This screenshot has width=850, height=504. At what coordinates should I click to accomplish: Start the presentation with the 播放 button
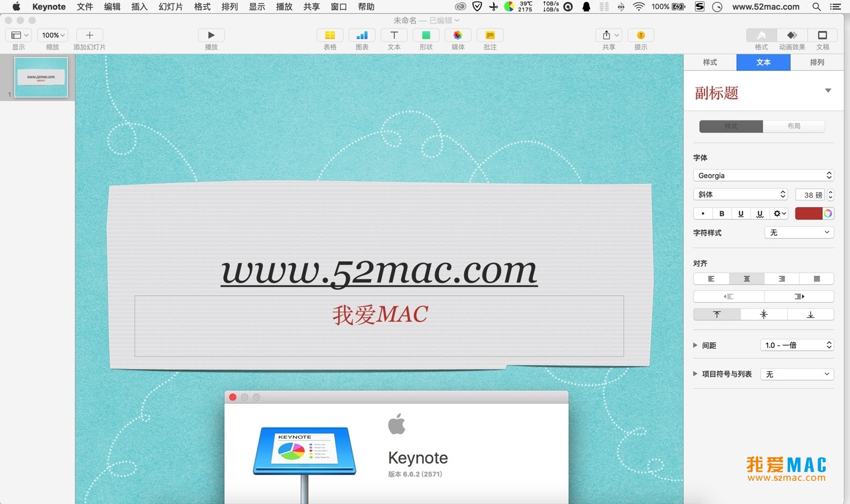(211, 35)
